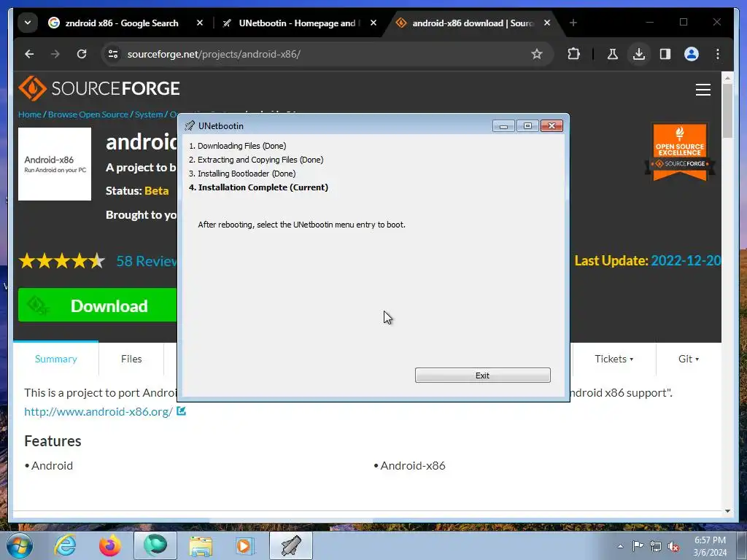Open the browser Downloads icon
Image resolution: width=747 pixels, height=560 pixels.
[x=639, y=54]
